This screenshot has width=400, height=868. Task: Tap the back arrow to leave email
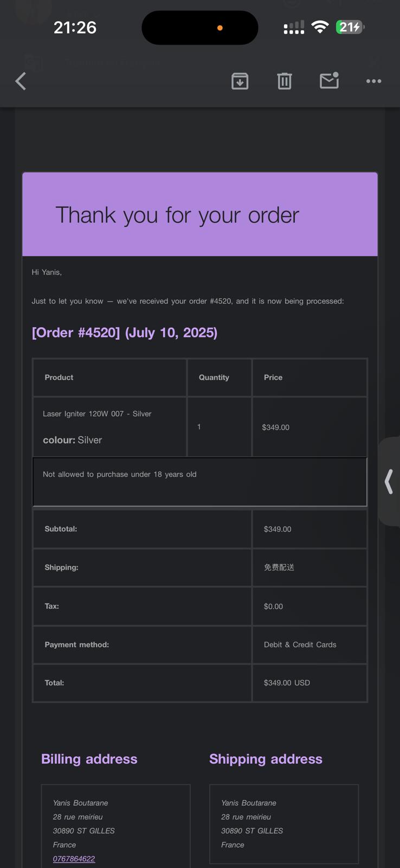21,81
